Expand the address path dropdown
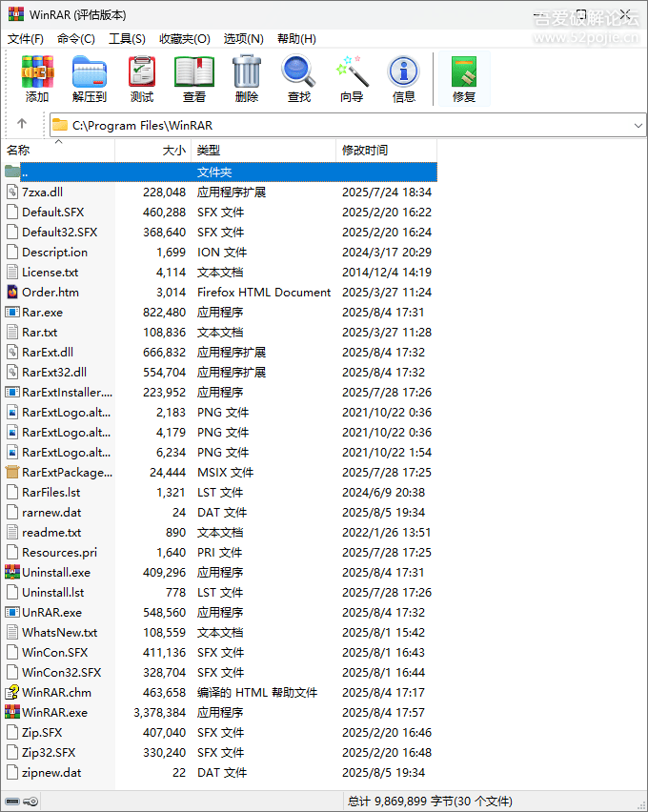This screenshot has width=648, height=812. tap(638, 125)
